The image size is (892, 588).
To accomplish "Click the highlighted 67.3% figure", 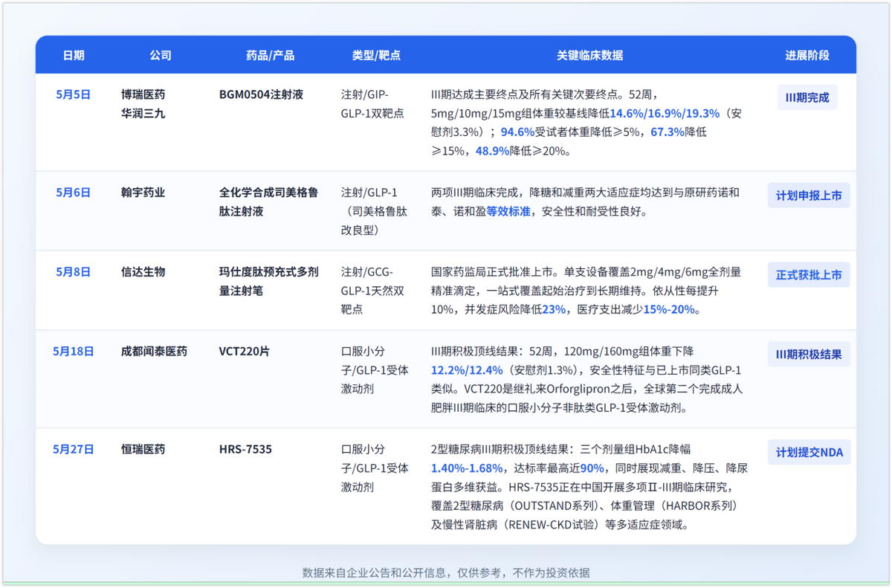I will pyautogui.click(x=668, y=132).
